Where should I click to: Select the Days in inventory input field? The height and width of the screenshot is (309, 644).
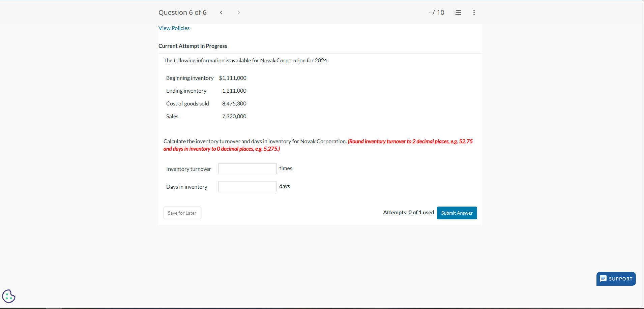247,186
